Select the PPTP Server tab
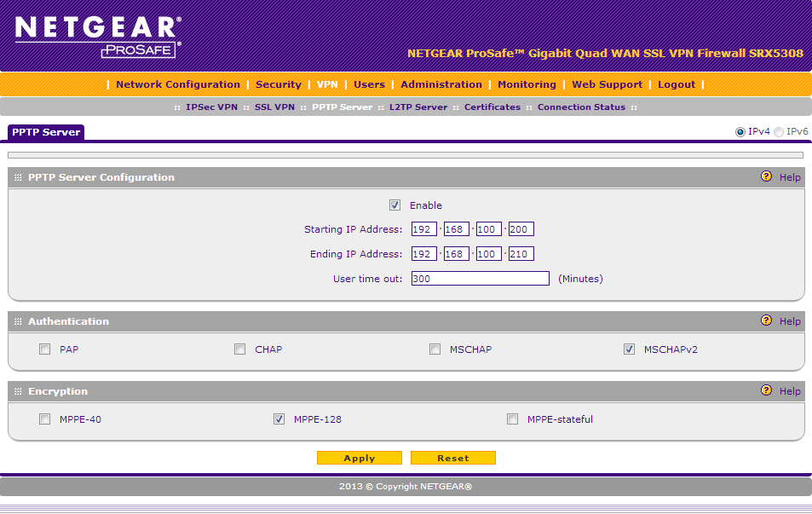 (x=46, y=132)
